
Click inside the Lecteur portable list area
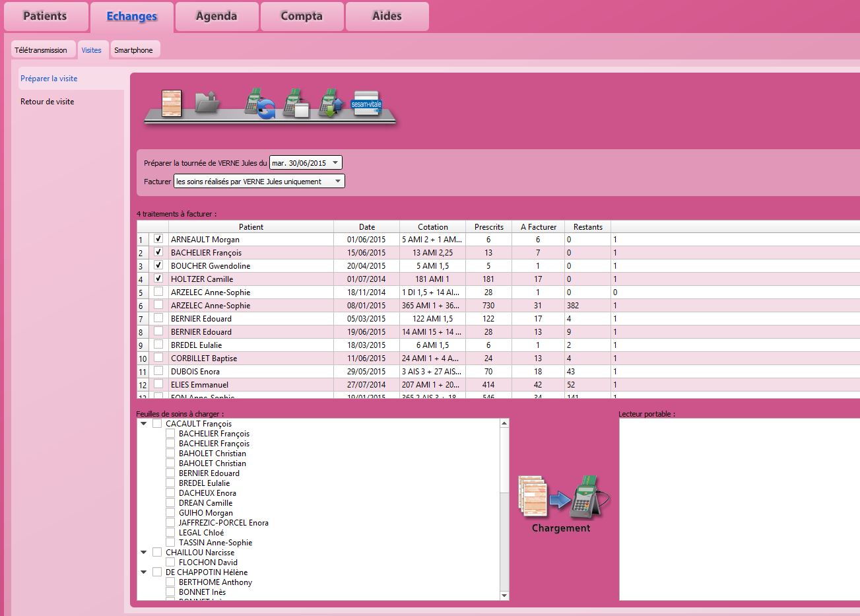pyautogui.click(x=739, y=510)
